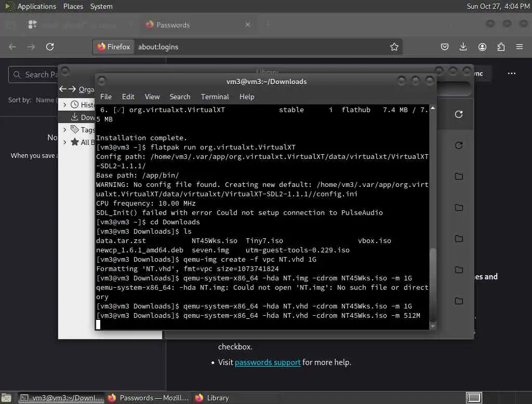Open the terminal View menu
The height and width of the screenshot is (404, 532).
tap(152, 97)
